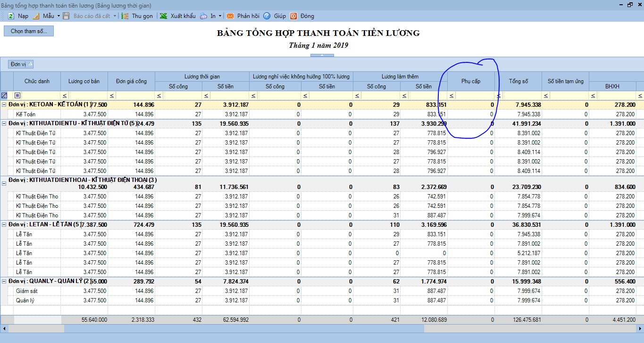This screenshot has height=343, width=644.
Task: Toggle the filter row checkbox
Action: click(17, 95)
